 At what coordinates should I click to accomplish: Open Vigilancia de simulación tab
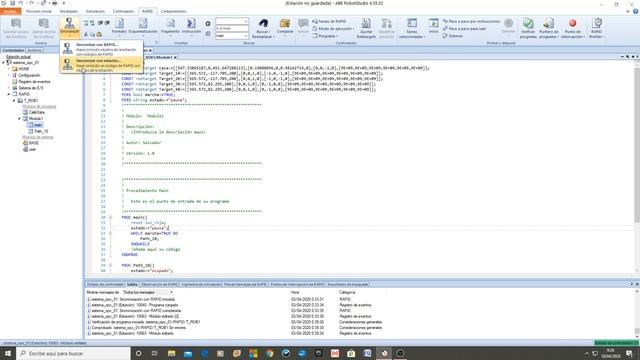tap(201, 284)
